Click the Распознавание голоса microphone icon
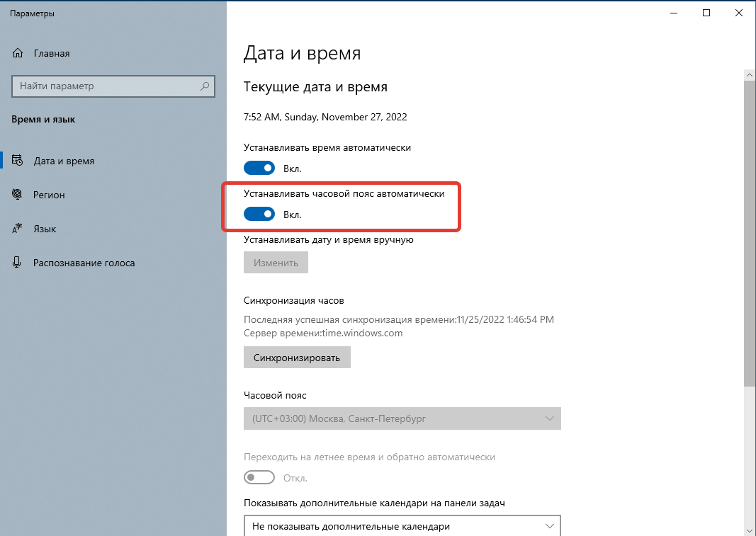The image size is (756, 536). pyautogui.click(x=16, y=263)
